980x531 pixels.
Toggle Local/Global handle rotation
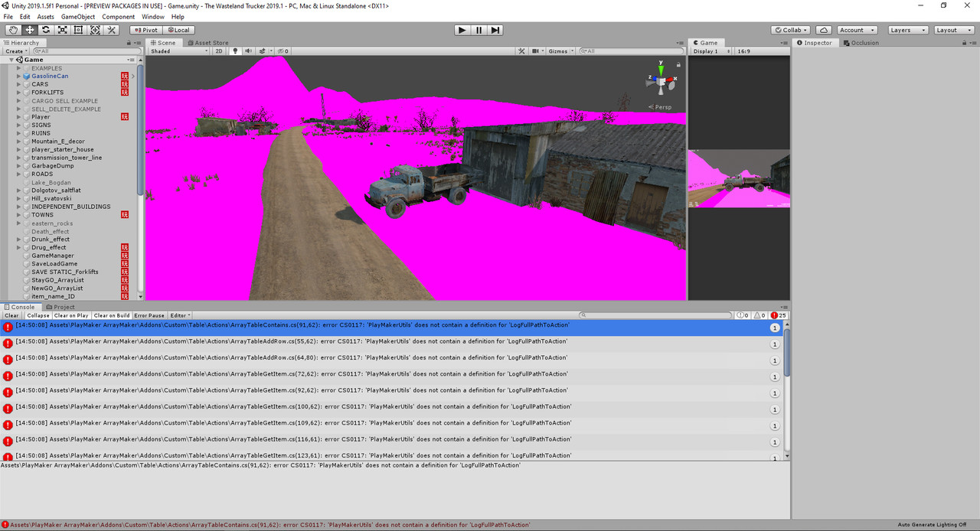click(178, 30)
